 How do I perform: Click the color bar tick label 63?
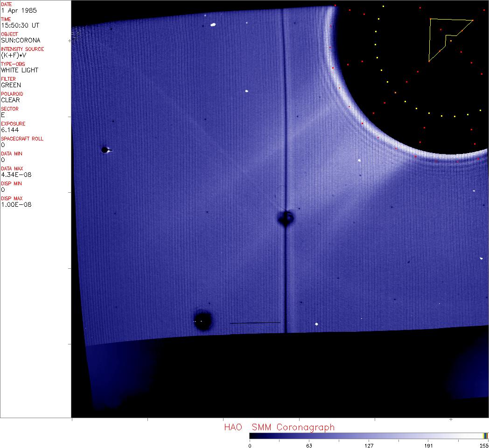pos(308,445)
